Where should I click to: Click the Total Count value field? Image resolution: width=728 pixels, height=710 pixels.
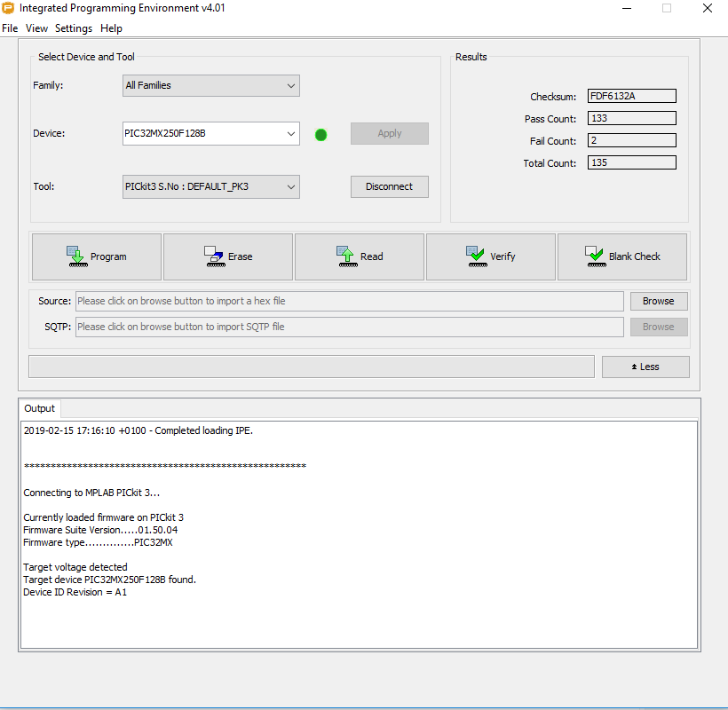point(632,163)
